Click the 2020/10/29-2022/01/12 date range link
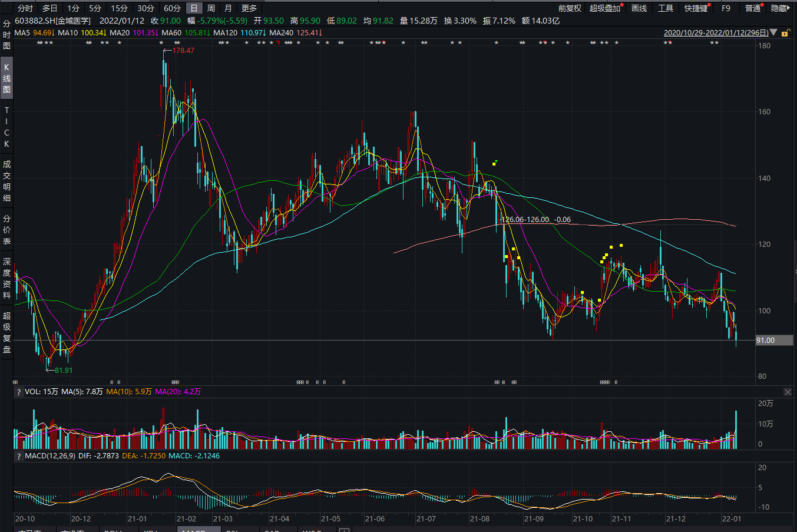The height and width of the screenshot is (532, 797). [716, 33]
